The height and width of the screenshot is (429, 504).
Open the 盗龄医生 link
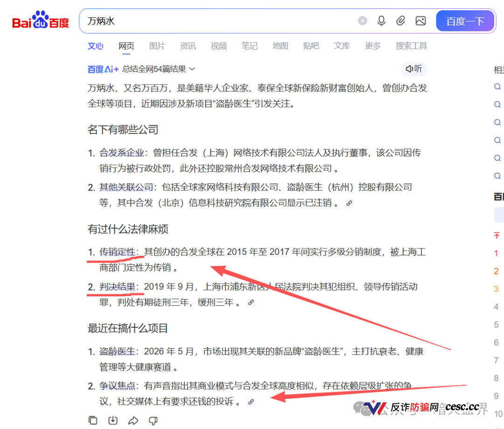[x=117, y=351]
